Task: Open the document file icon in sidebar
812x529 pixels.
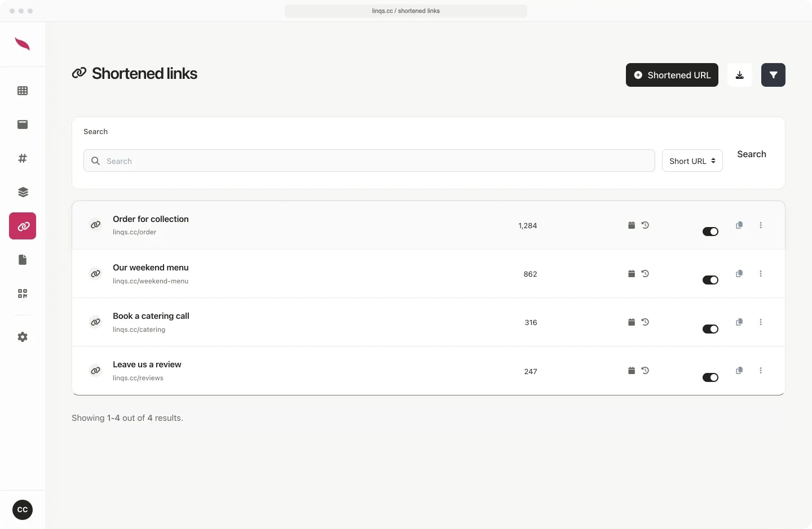Action: (23, 260)
